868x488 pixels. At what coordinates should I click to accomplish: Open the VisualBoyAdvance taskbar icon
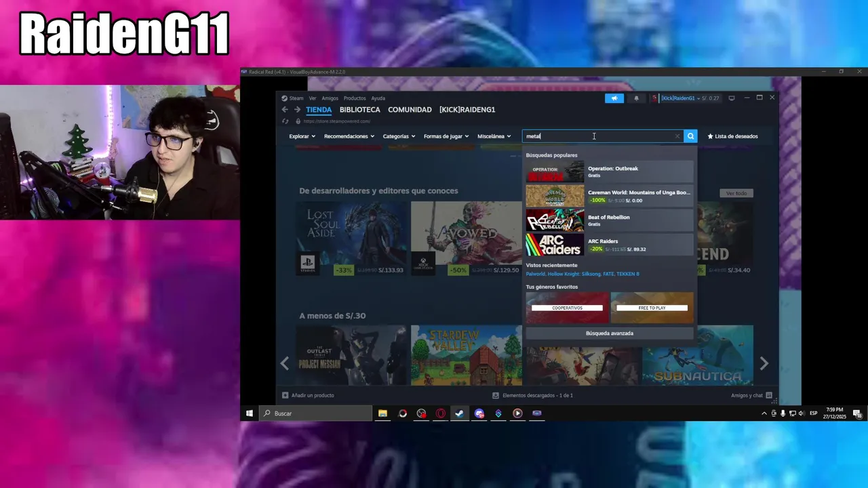tap(537, 413)
